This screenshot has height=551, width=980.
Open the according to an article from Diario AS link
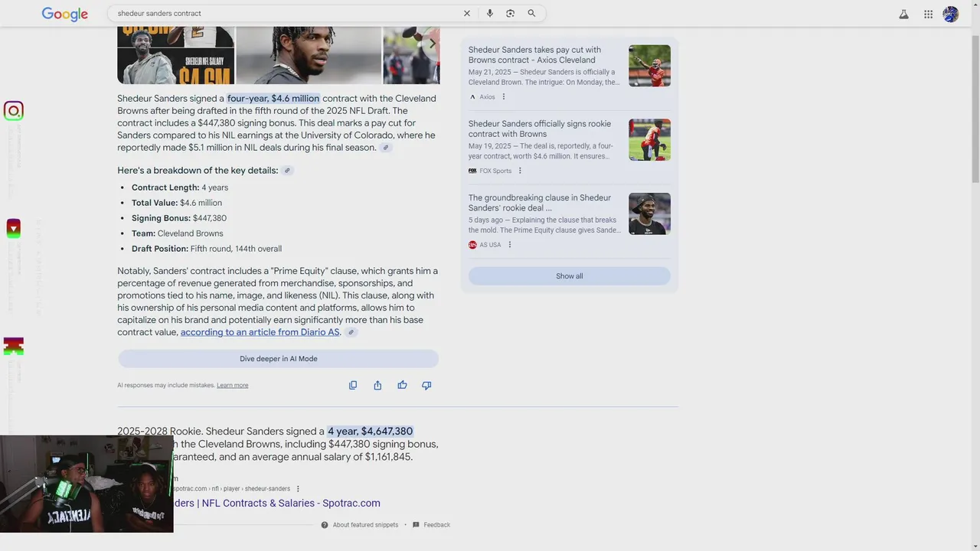pyautogui.click(x=260, y=332)
